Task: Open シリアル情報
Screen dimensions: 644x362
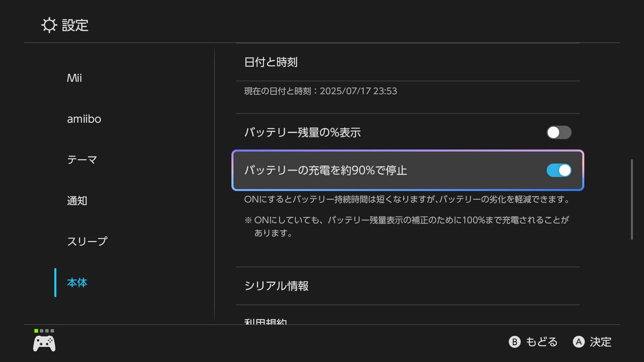Action: (408, 286)
